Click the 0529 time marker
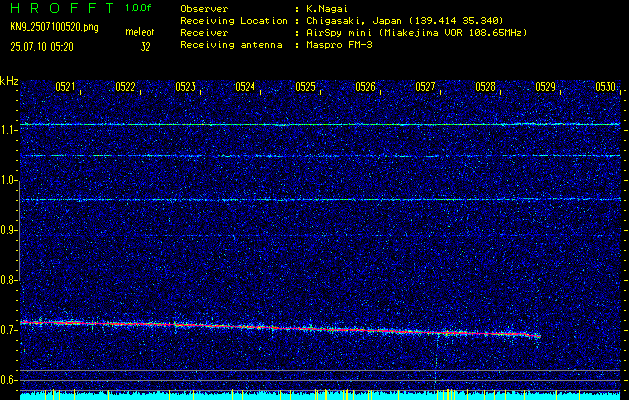Viewport: 629px width, 400px height. coord(545,87)
